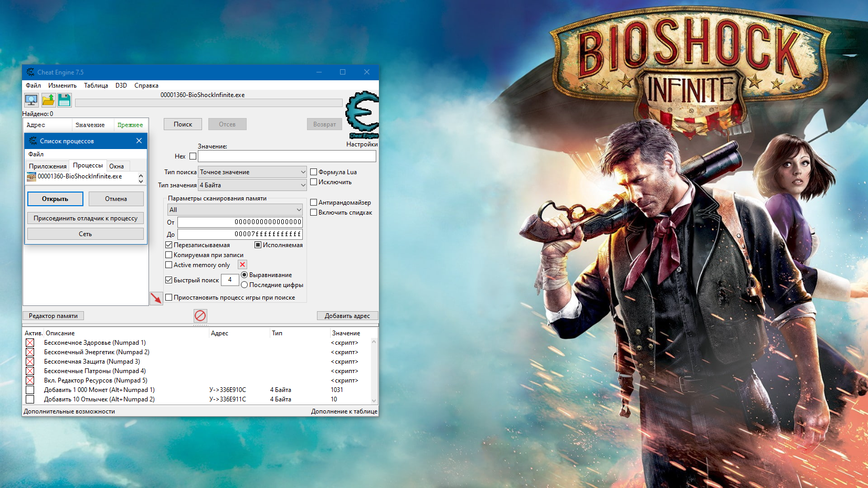Click the От start address field

click(240, 222)
